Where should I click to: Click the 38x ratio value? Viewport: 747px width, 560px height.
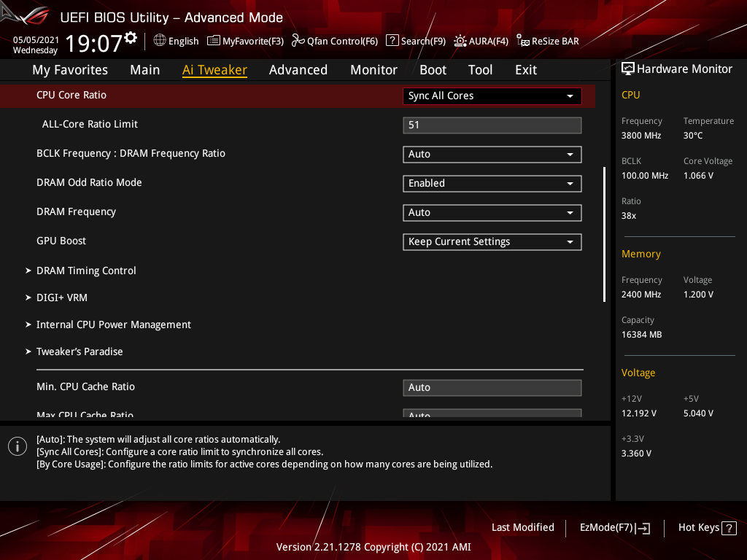pos(629,216)
